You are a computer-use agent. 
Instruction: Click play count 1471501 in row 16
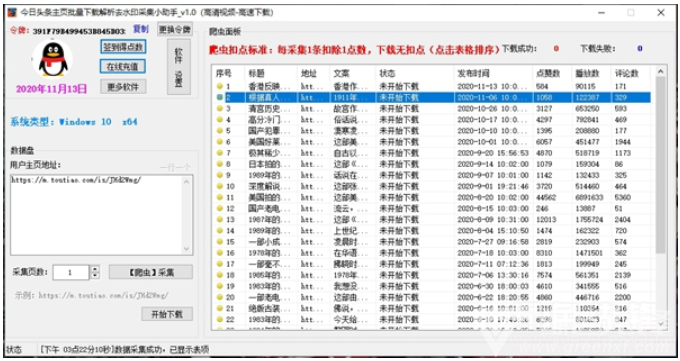(589, 253)
